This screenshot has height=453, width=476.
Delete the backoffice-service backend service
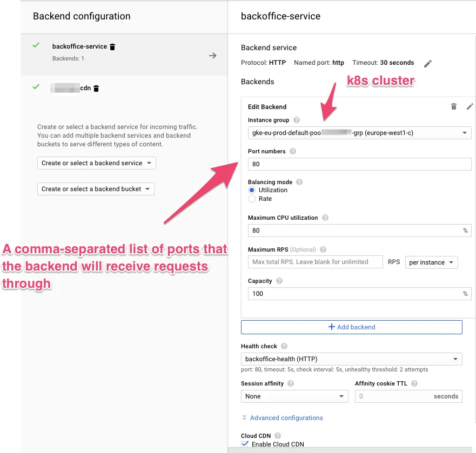point(112,47)
